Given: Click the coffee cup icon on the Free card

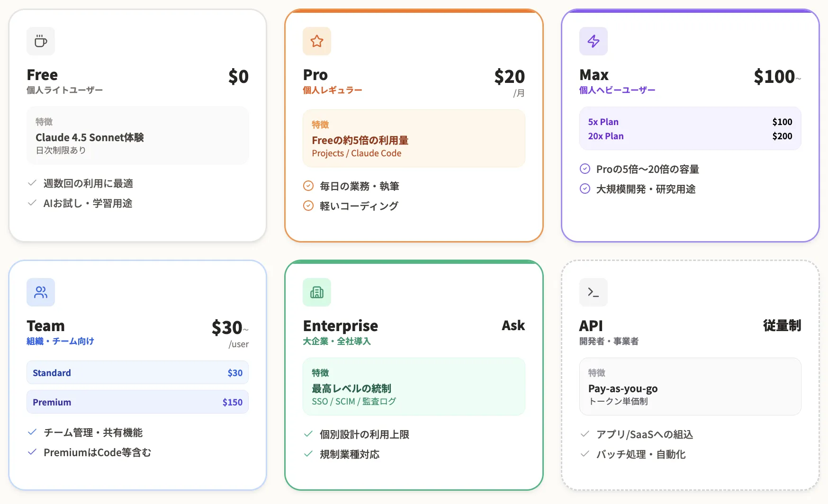Looking at the screenshot, I should 41,41.
